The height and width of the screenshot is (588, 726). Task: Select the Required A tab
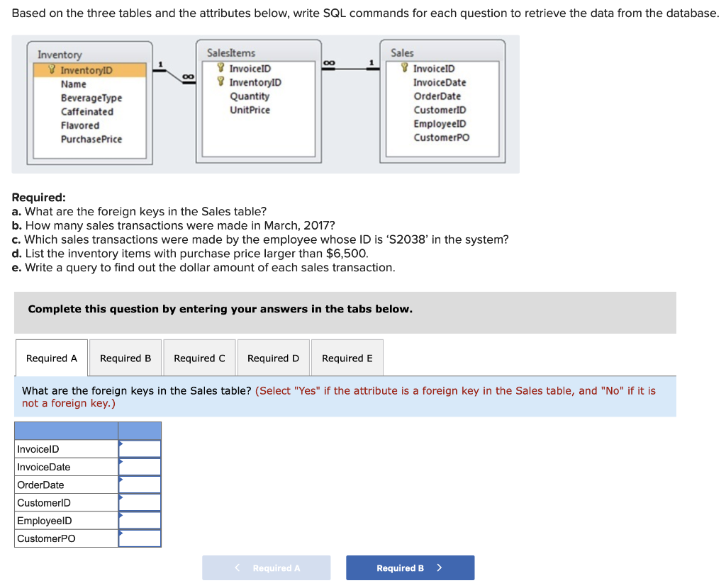51,358
